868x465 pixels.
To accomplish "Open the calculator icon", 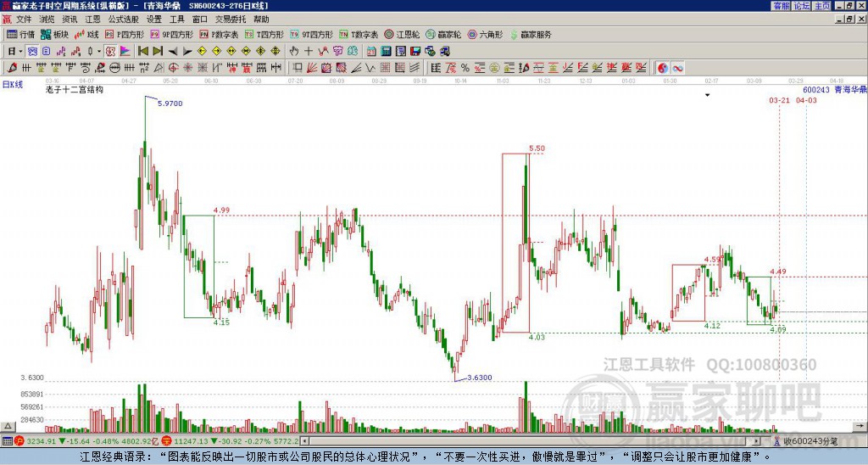I will pos(386,51).
